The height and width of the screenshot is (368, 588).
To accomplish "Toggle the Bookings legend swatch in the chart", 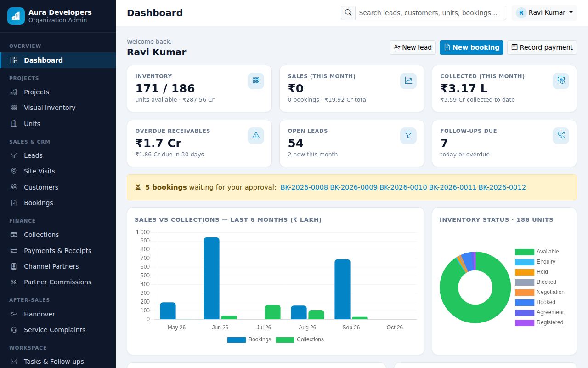I will coord(237,340).
